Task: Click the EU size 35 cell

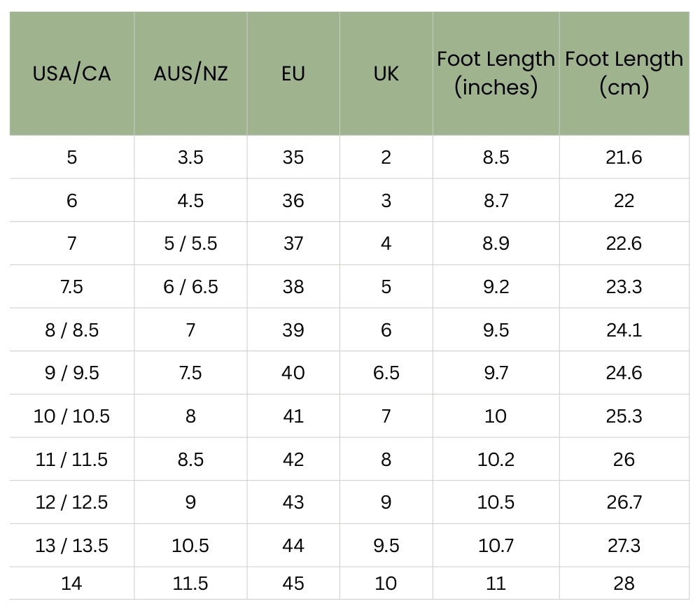Action: point(293,157)
